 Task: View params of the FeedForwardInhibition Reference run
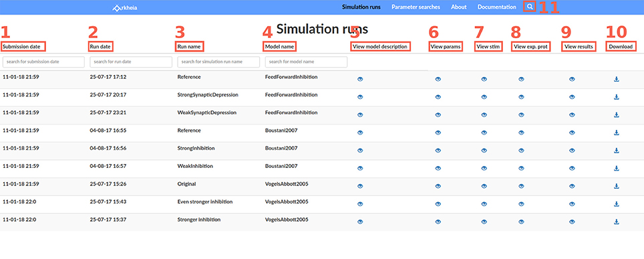pos(438,80)
